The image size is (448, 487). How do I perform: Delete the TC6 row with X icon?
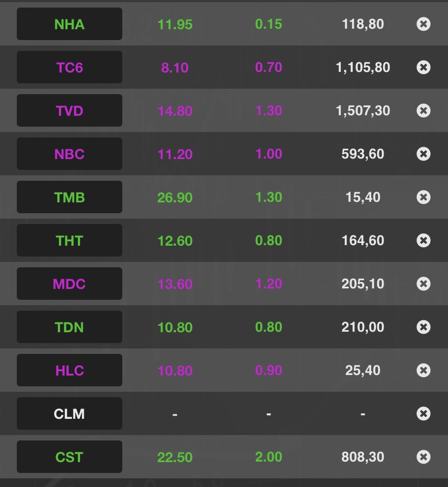pos(424,67)
